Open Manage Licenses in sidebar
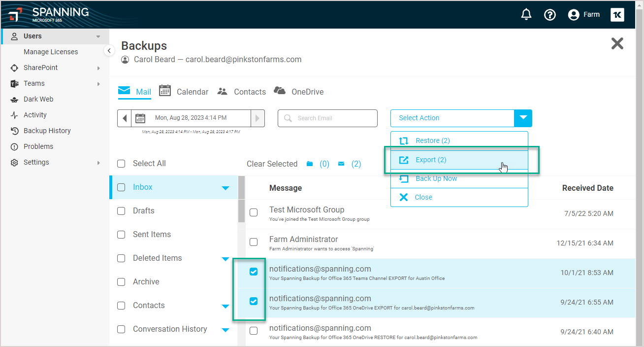The width and height of the screenshot is (644, 347). pos(51,52)
